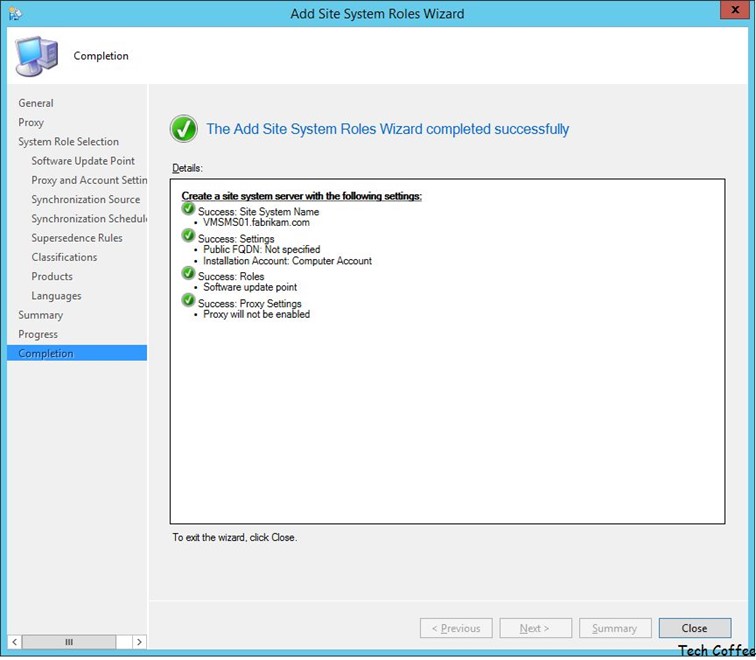Click green check next to Success: Site System Name
The height and width of the screenshot is (660, 756).
coord(188,209)
